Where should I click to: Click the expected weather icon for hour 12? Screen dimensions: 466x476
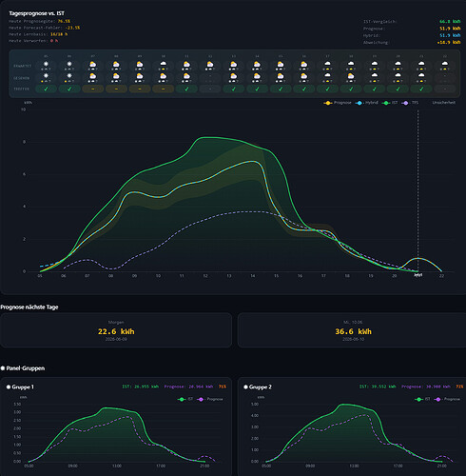(x=210, y=65)
